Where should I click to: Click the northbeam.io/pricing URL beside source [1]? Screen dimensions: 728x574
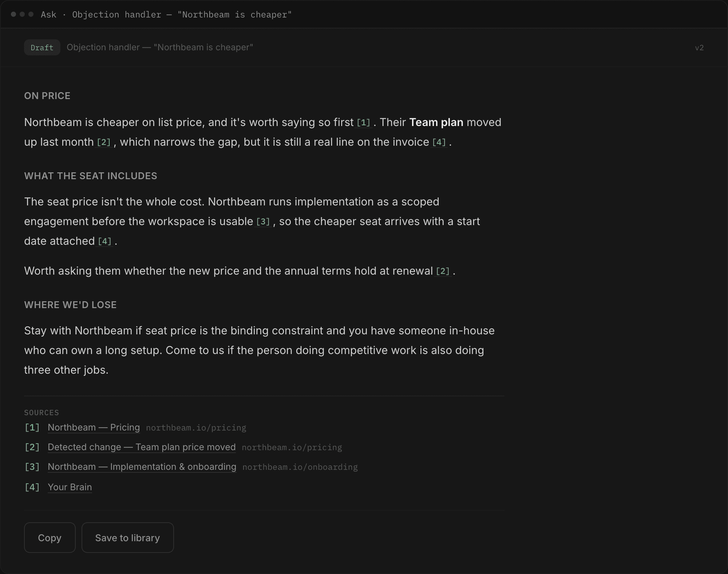point(196,428)
